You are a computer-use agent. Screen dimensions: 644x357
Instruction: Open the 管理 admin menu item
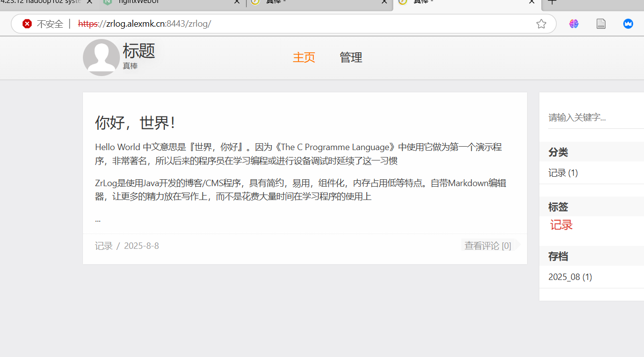(350, 57)
